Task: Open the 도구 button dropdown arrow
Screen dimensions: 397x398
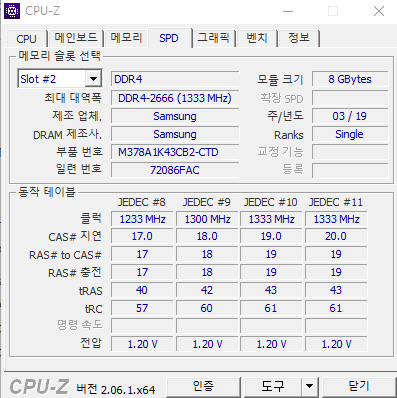Action: point(310,387)
